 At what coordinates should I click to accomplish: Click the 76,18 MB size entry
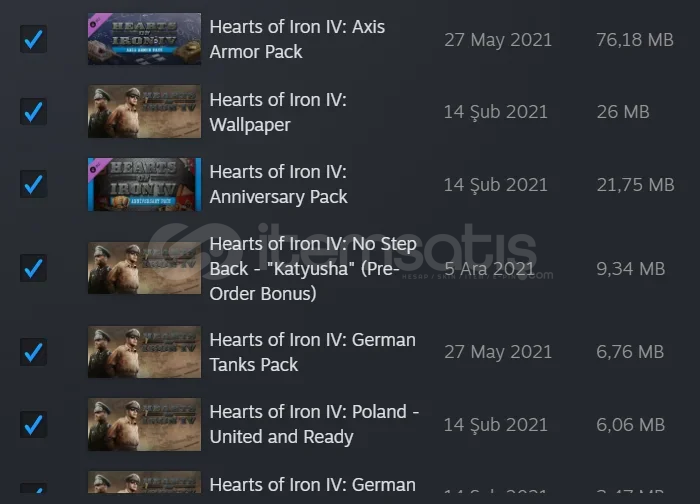634,40
